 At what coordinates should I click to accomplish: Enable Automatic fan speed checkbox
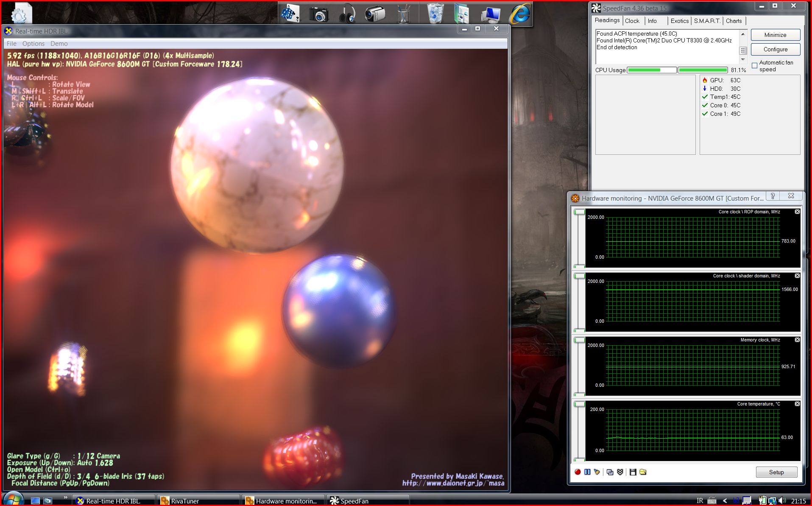click(754, 65)
